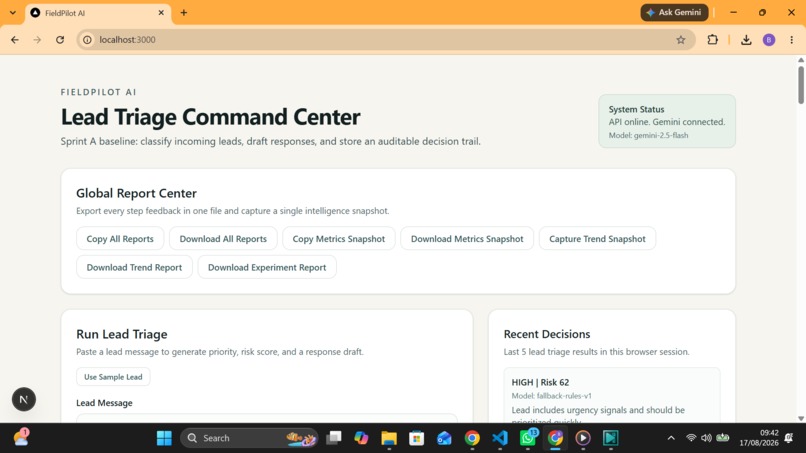
Task: Click Download Trend Report
Action: pyautogui.click(x=134, y=267)
